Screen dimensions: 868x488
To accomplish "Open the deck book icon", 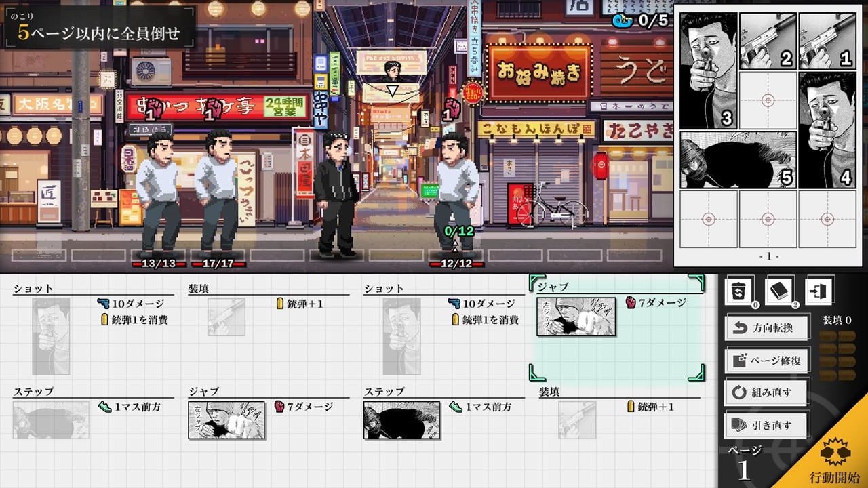I will 779,291.
